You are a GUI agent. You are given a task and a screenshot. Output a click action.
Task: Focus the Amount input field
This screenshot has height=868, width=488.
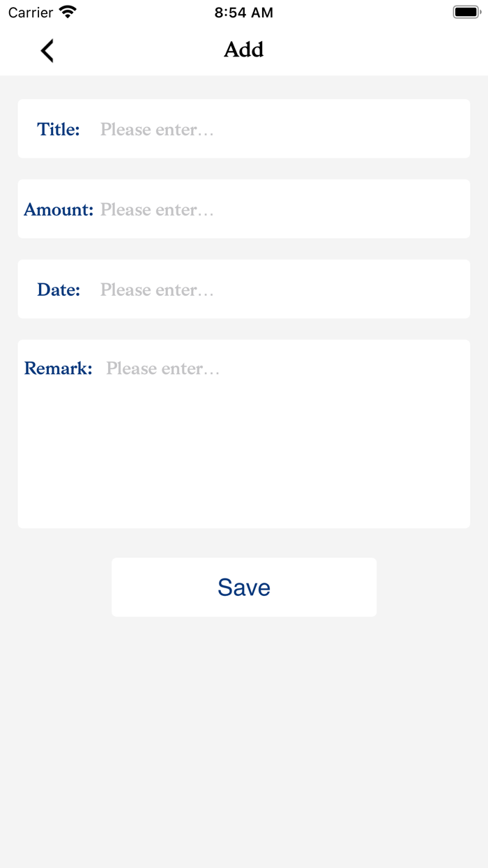(x=279, y=209)
